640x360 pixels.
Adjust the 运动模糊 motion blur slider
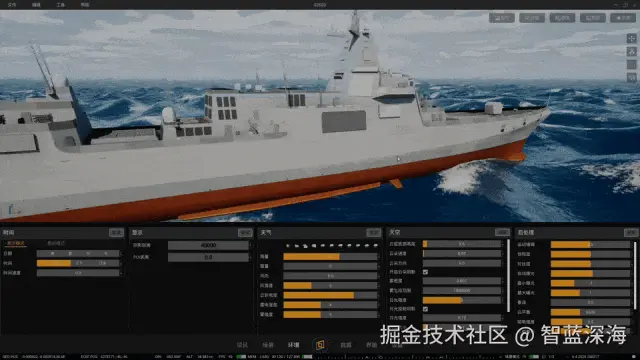pos(590,244)
